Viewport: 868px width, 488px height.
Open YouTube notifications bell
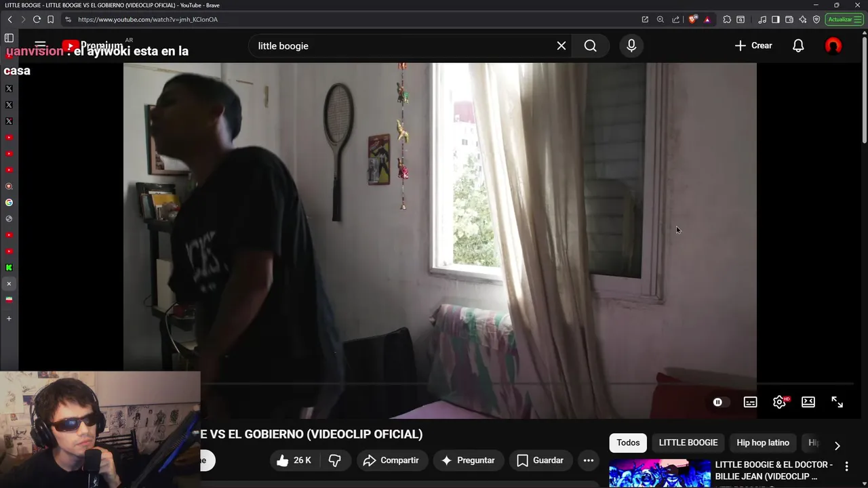point(798,46)
